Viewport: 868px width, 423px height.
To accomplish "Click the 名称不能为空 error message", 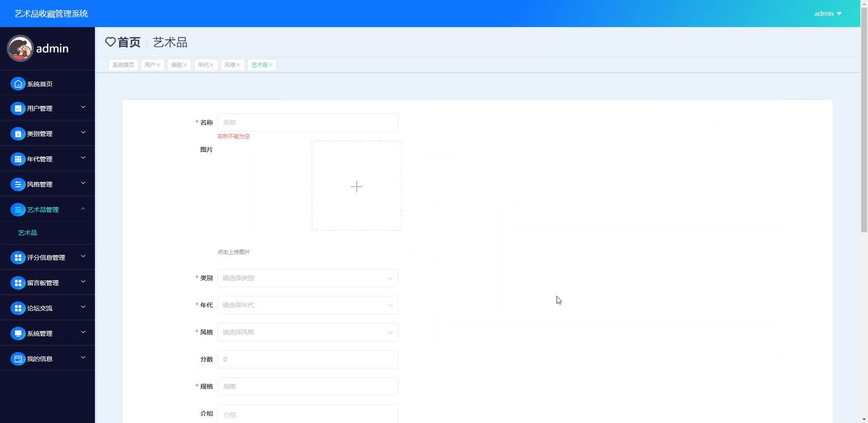I will [233, 136].
